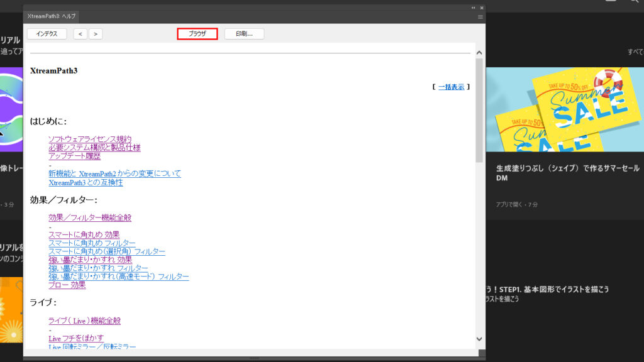644x362 pixels.
Task: Open STEP1. 基本図形でイラストを描こう tutorial
Action: coord(547,289)
